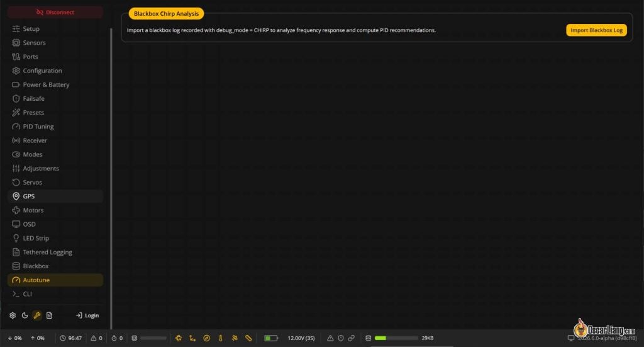Click the Receiver signal icon
644x347 pixels.
point(16,140)
